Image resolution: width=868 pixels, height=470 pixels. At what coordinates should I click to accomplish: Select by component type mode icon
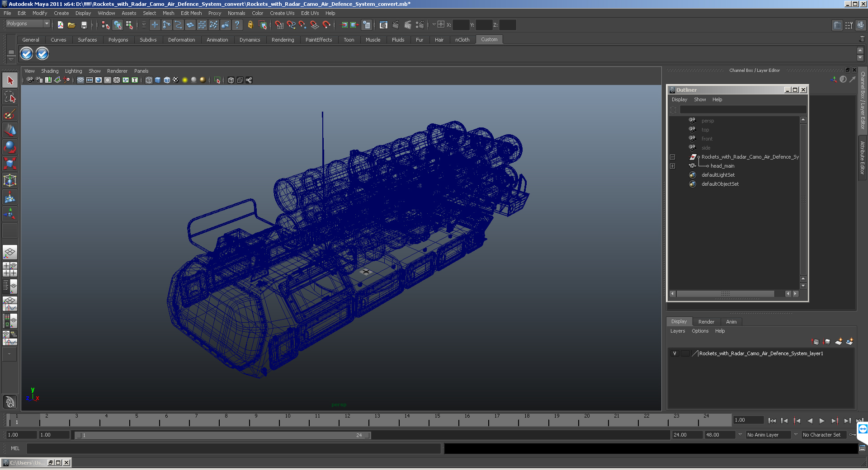coord(129,25)
